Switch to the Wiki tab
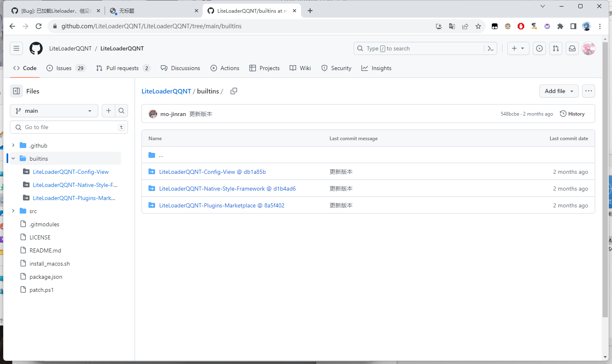The height and width of the screenshot is (364, 612). [300, 68]
